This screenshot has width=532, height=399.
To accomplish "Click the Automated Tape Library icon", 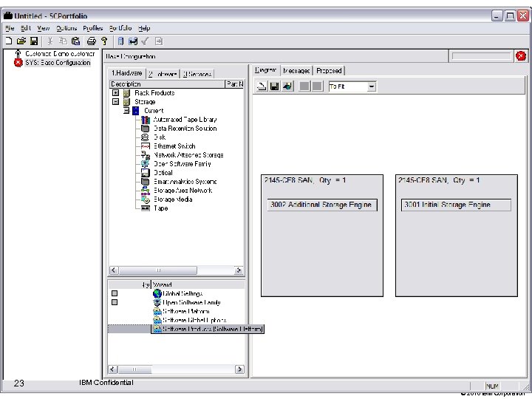I will (146, 120).
